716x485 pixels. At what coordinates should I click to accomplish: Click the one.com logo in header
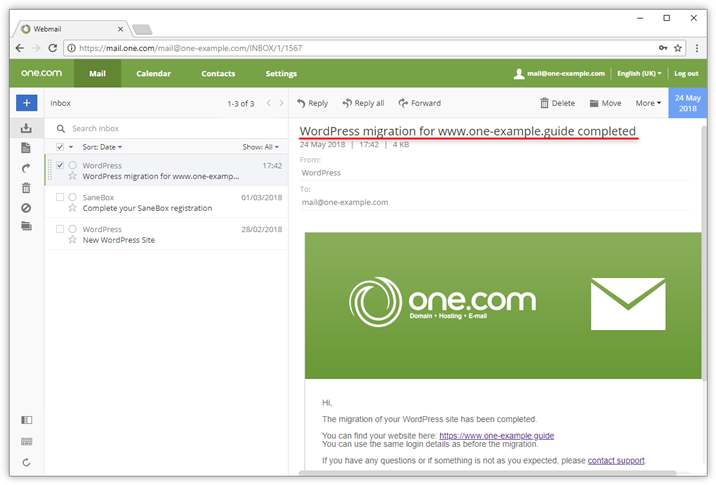click(42, 73)
